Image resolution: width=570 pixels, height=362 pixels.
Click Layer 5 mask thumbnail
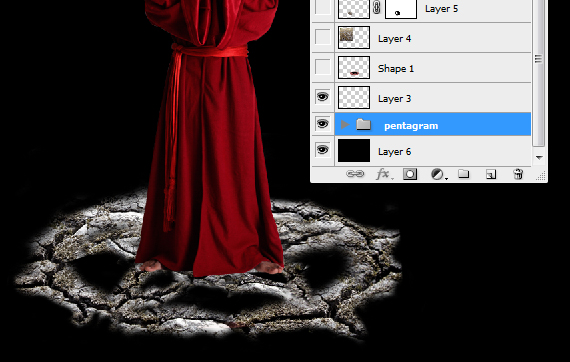[401, 9]
